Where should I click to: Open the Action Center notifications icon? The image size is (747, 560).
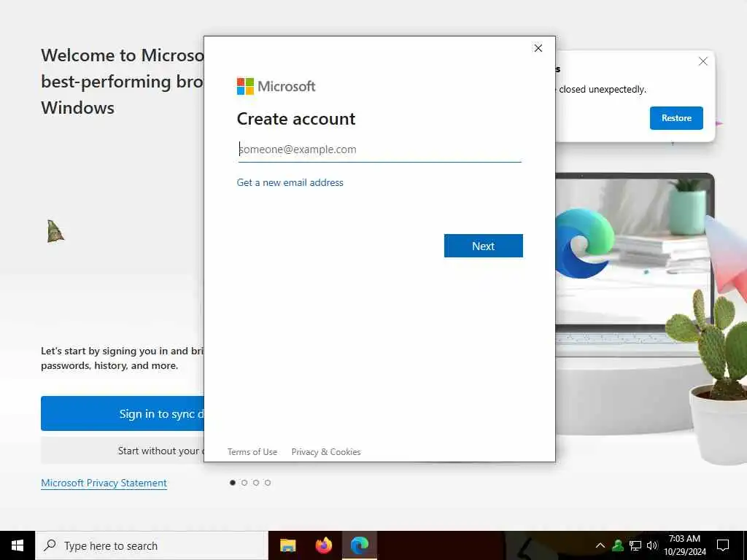tap(723, 545)
